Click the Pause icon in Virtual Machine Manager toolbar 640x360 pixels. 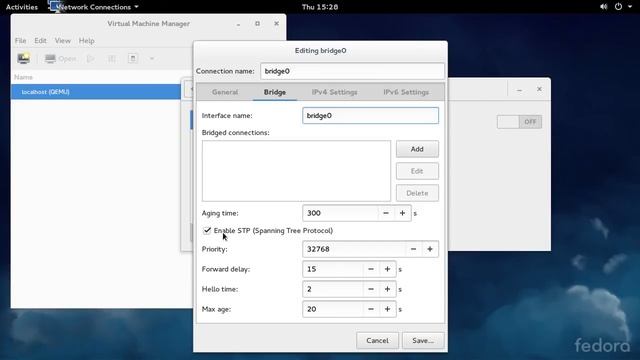(x=111, y=59)
